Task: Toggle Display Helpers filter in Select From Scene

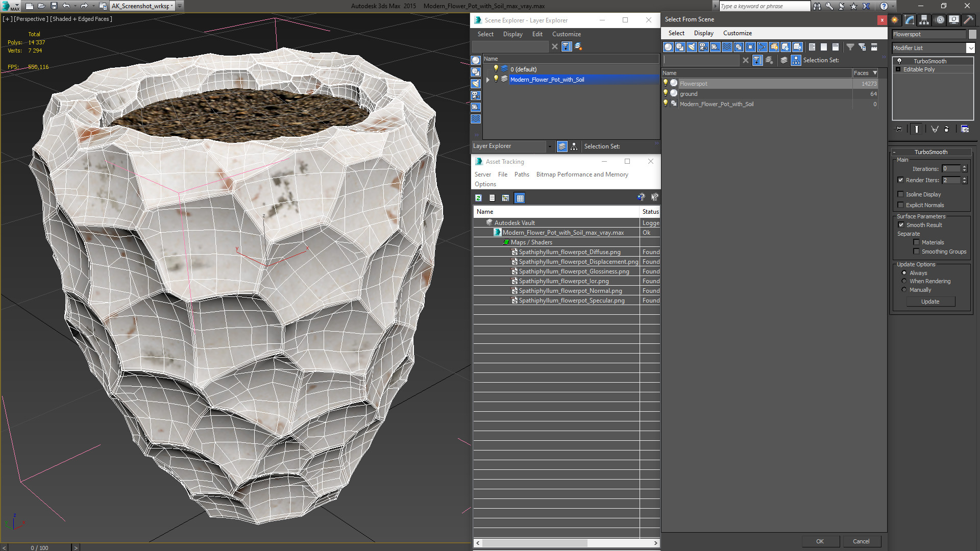Action: tap(715, 47)
